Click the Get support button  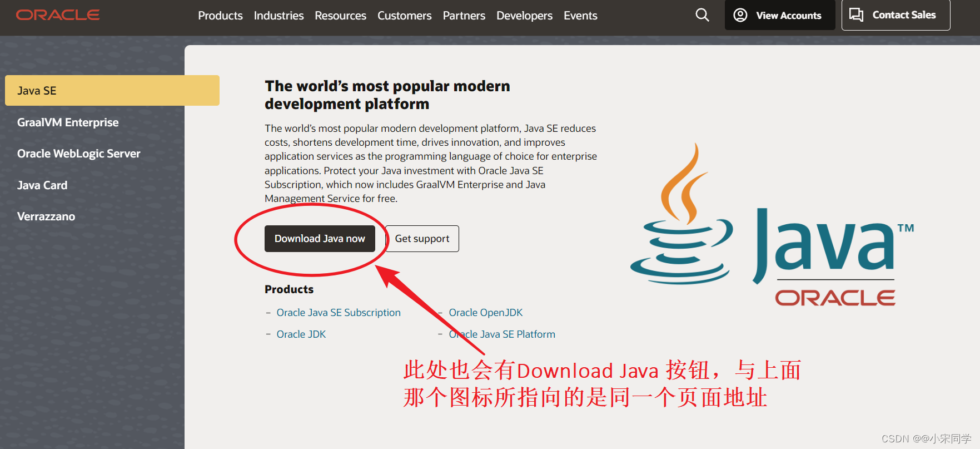(422, 239)
